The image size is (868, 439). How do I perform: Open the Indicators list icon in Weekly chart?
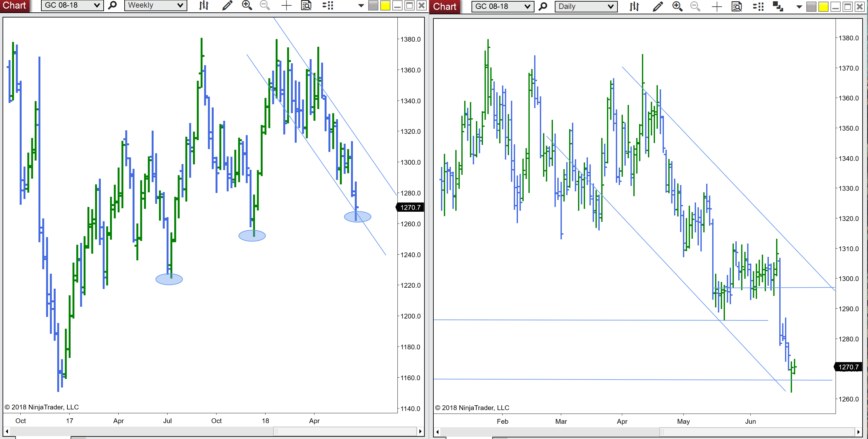327,5
